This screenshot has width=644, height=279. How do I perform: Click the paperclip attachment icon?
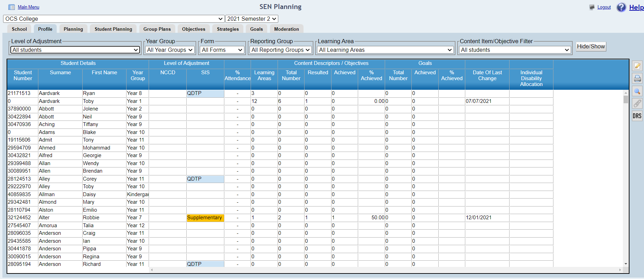click(637, 104)
